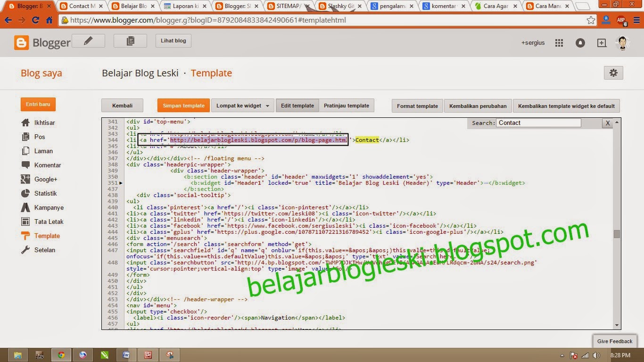Show hidden system tray icons arrow
Screen dimensions: 644x362
tap(562, 355)
